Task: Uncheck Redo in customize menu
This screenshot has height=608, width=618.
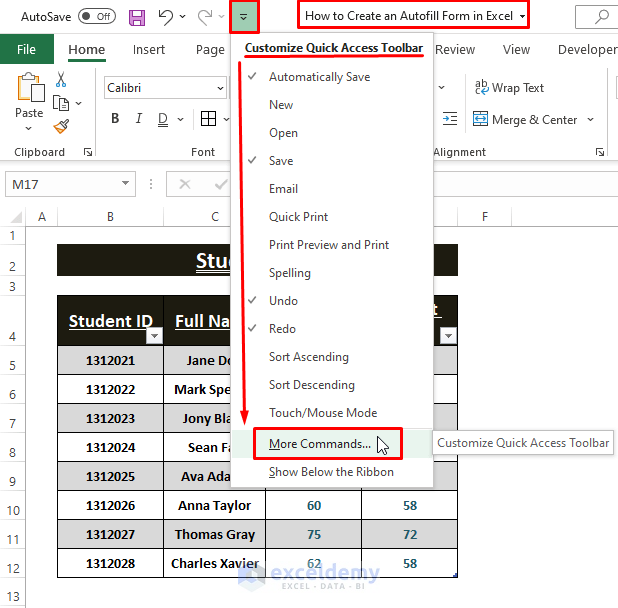Action: (x=282, y=329)
